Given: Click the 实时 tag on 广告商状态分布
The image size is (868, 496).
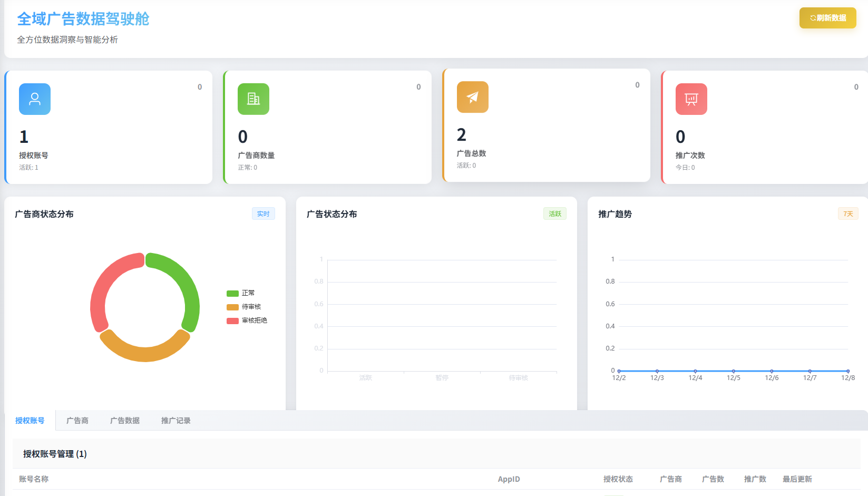Looking at the screenshot, I should (264, 214).
